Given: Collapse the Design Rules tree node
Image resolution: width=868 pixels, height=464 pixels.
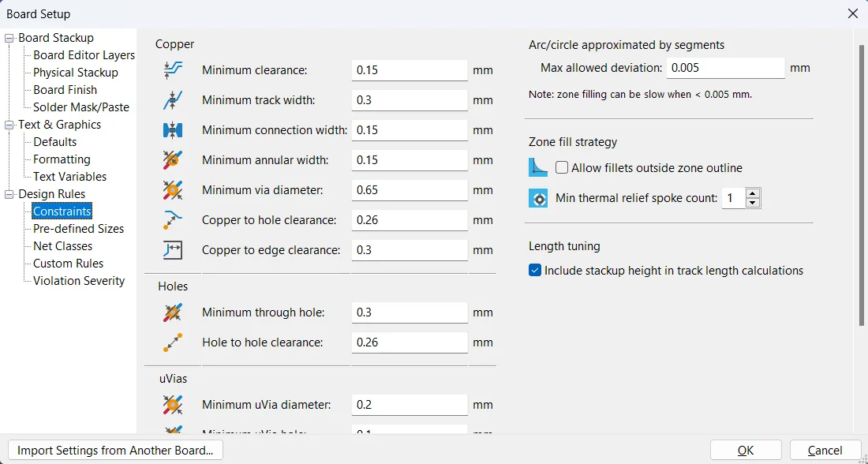Looking at the screenshot, I should point(9,194).
